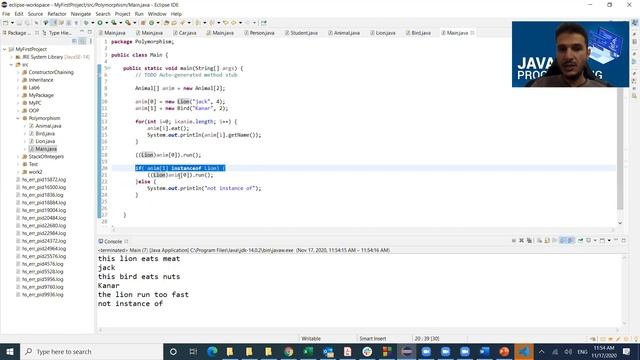
Task: Open Chrome from the taskbar
Action: pyautogui.click(x=289, y=351)
